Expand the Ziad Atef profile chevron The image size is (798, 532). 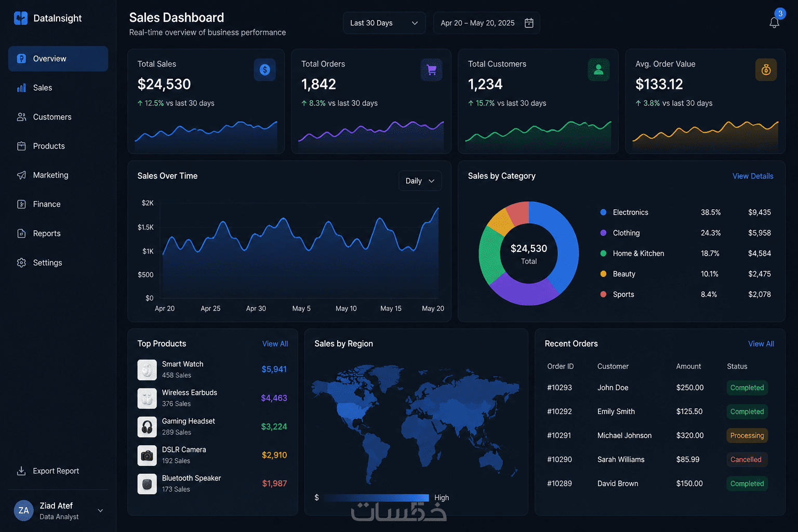(x=100, y=511)
